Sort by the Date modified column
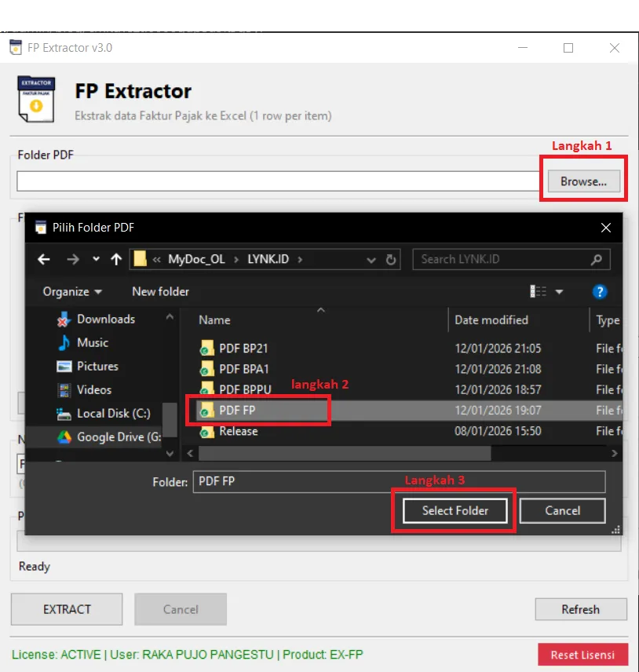Viewport: 639px width, 672px height. point(491,320)
